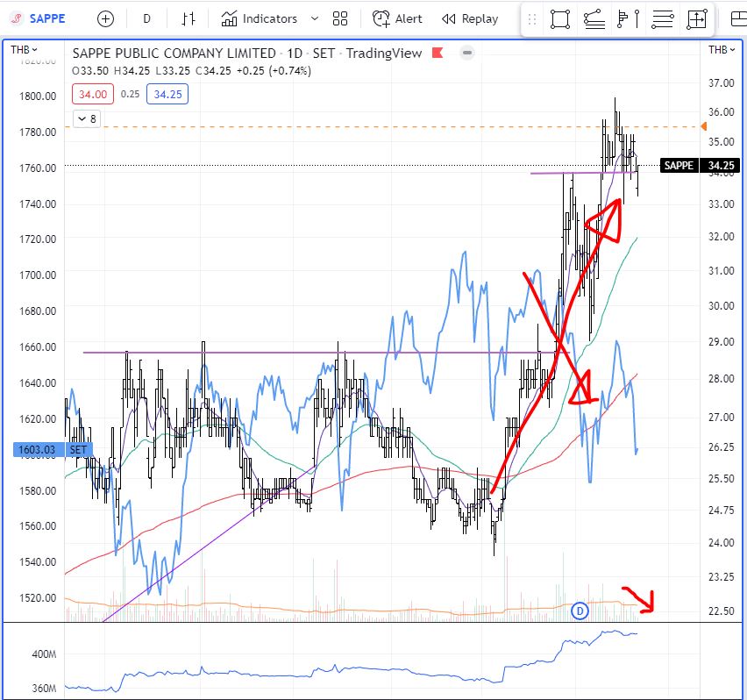Click the OHLC values line in the legend
Viewport: 747px width, 700px height.
(191, 71)
